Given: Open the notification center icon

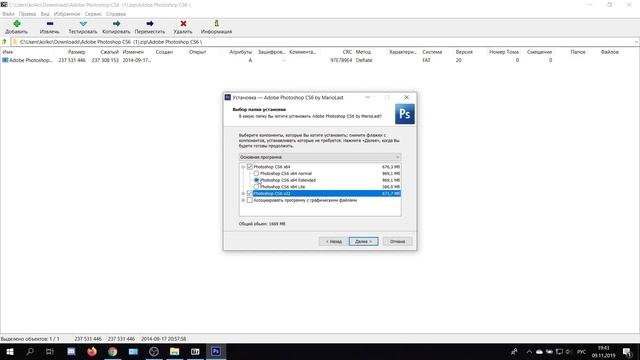Looking at the screenshot, I should (627, 352).
